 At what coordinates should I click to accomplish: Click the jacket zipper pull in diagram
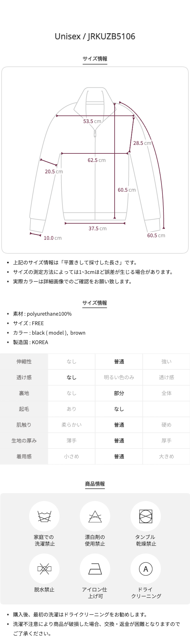pos(95,134)
